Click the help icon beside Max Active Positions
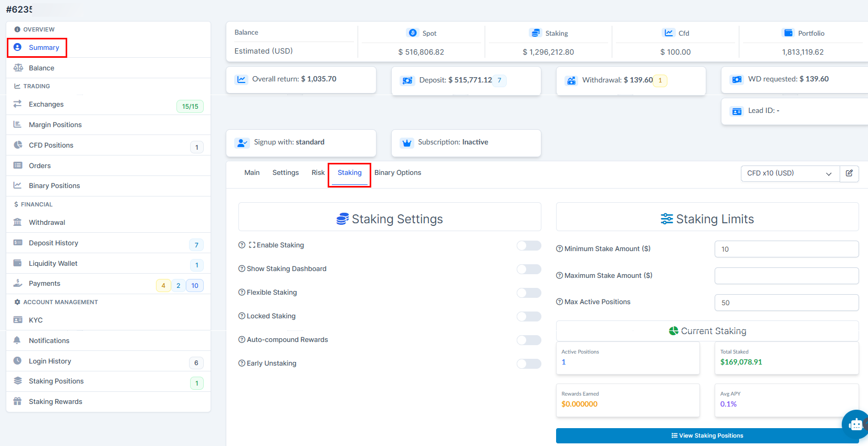This screenshot has width=868, height=446. click(x=560, y=302)
